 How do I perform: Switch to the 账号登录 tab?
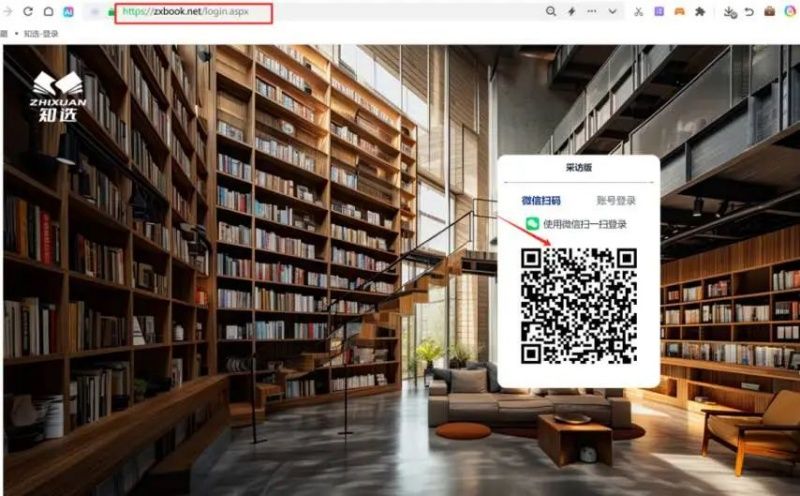click(615, 200)
